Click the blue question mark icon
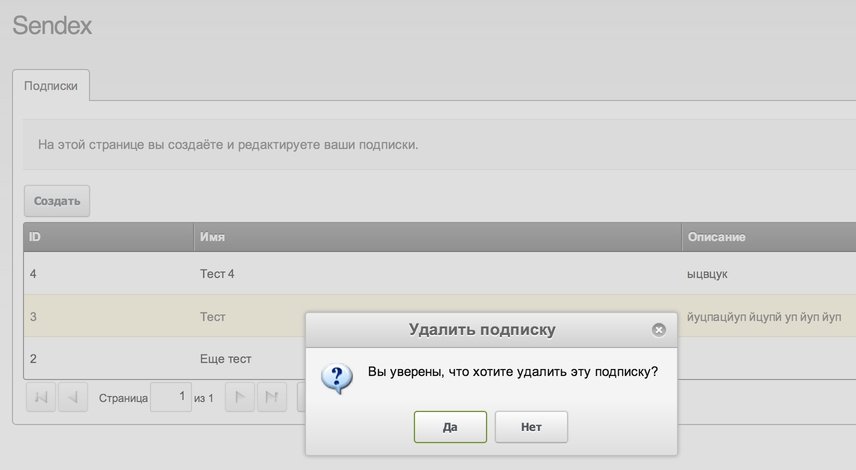The height and width of the screenshot is (470, 856). click(x=337, y=377)
